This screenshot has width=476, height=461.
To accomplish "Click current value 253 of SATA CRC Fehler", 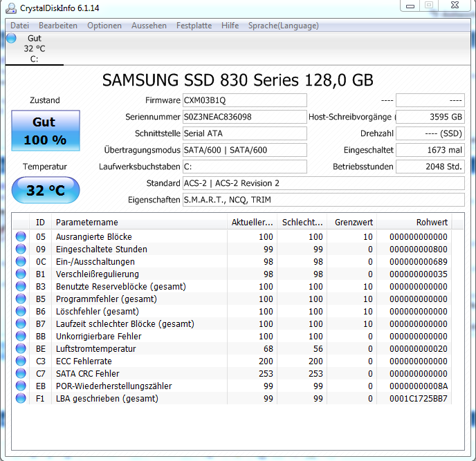I will tap(266, 373).
